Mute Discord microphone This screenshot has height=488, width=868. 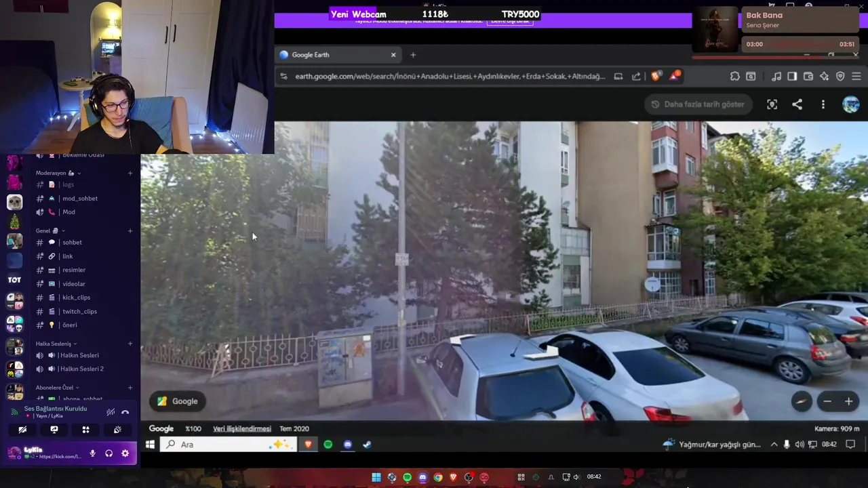pos(93,453)
